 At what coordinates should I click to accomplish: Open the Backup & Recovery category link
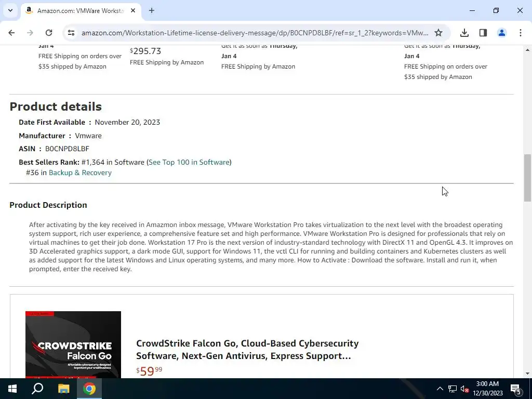tap(80, 172)
